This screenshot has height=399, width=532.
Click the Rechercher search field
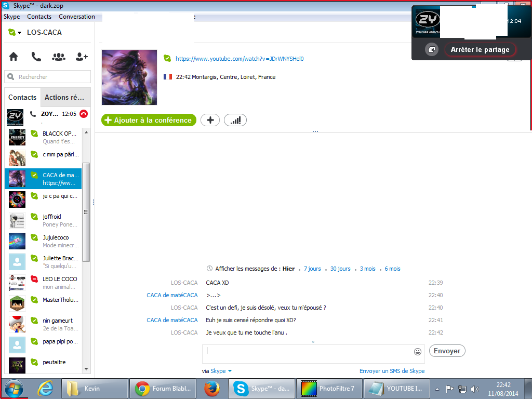pyautogui.click(x=47, y=77)
